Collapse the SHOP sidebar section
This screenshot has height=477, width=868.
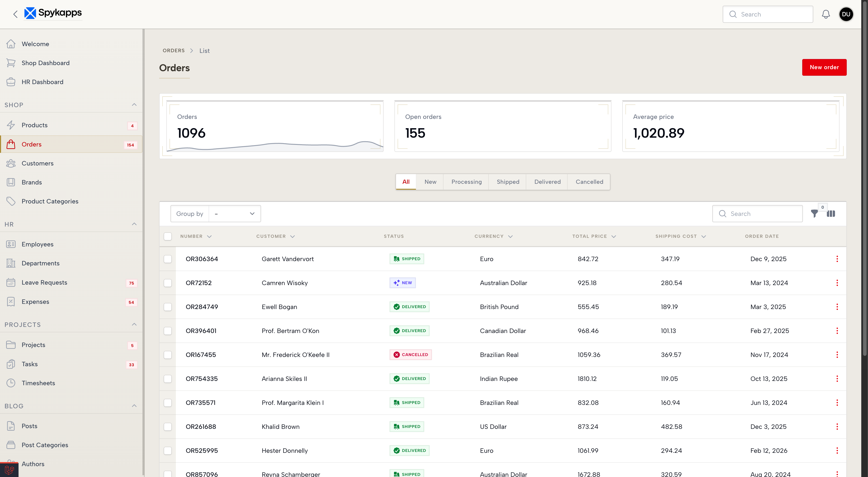134,105
